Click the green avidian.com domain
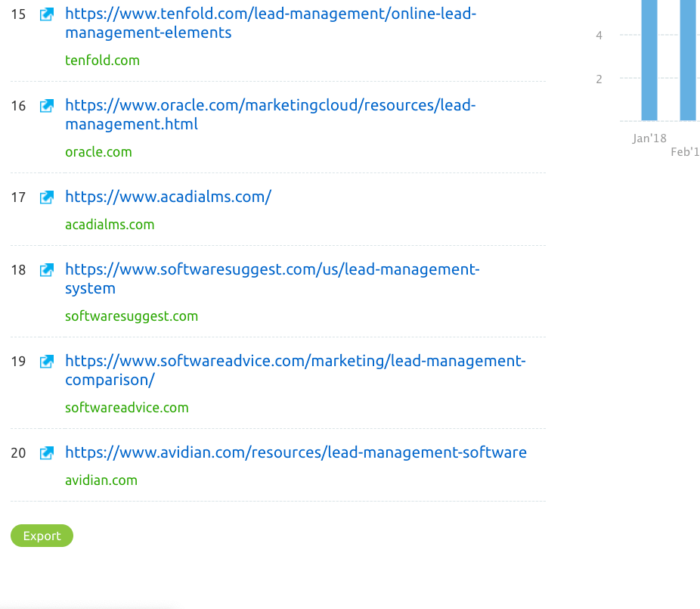Image resolution: width=700 pixels, height=609 pixels. [x=101, y=480]
